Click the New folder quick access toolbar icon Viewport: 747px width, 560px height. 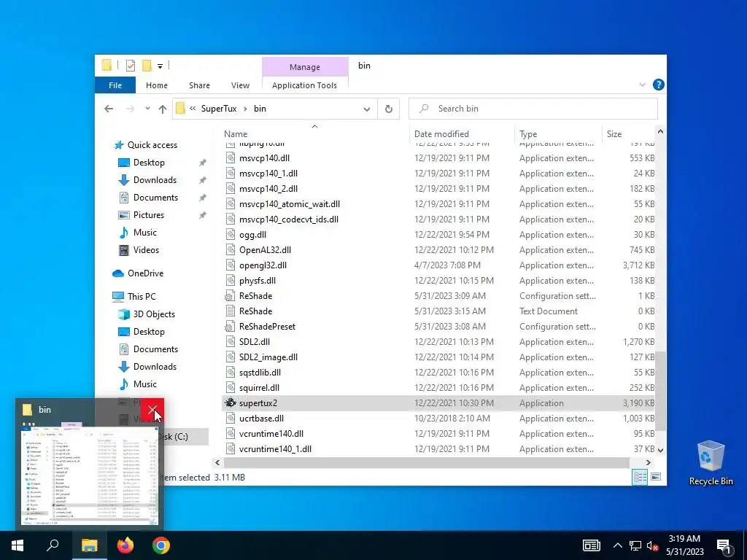click(x=147, y=66)
